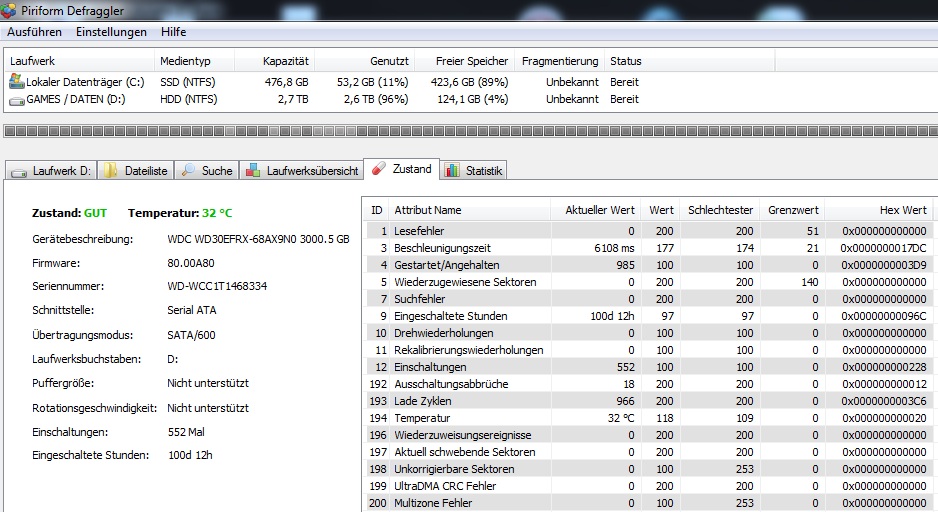
Task: Click the Status column header
Action: (690, 61)
